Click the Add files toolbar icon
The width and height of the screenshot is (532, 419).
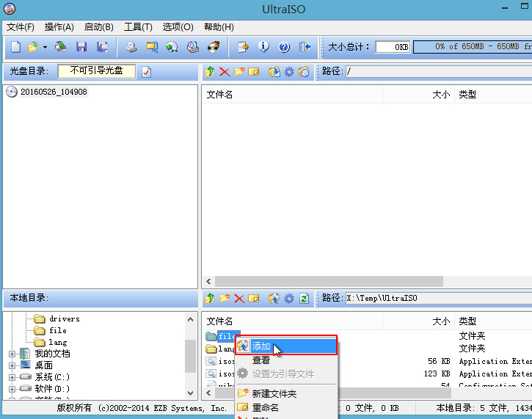[x=243, y=47]
